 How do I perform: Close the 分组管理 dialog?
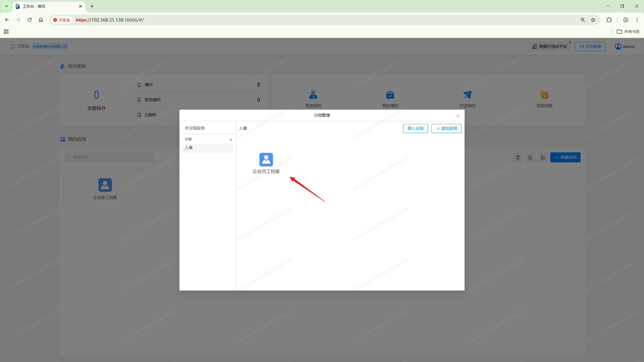click(x=458, y=116)
